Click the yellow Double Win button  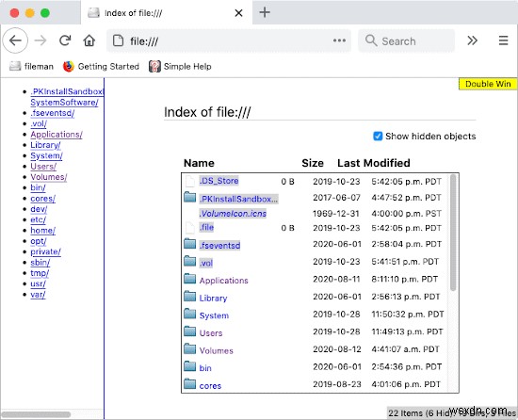tap(488, 84)
